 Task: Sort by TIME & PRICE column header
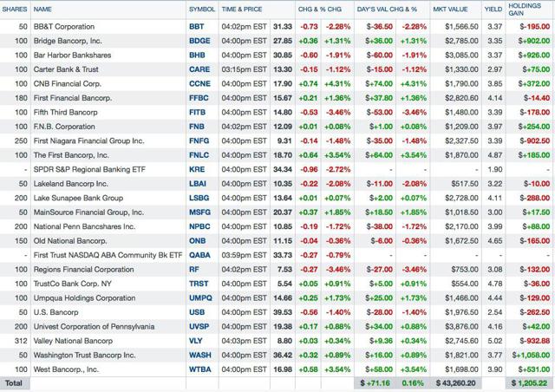pyautogui.click(x=242, y=10)
